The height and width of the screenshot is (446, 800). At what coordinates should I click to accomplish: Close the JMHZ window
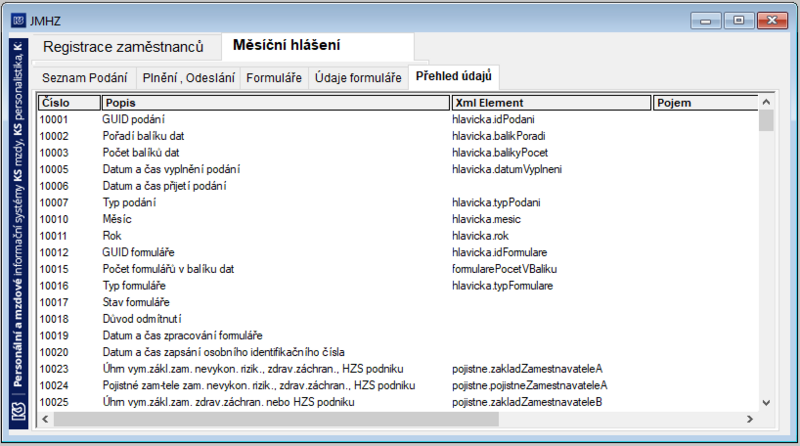[772, 21]
